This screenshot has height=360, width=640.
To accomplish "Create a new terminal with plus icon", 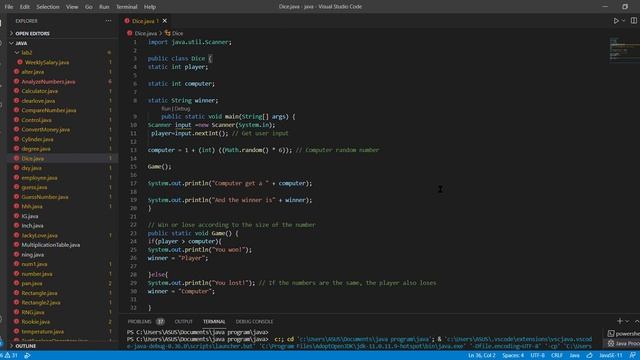I will (x=620, y=321).
